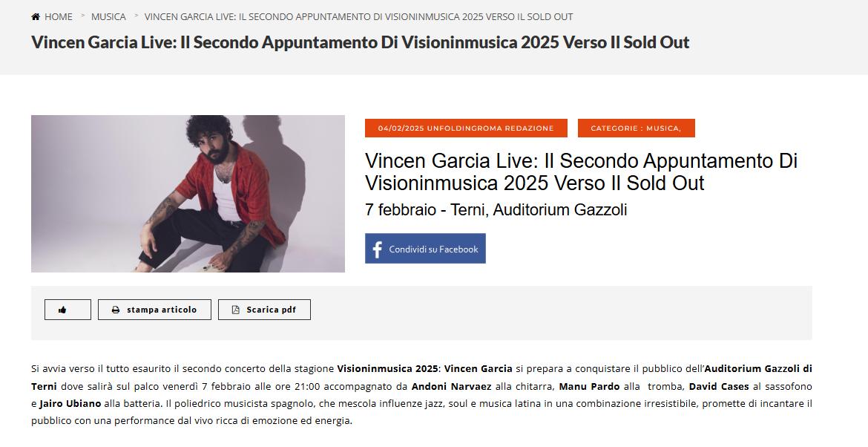Viewport: 868px width, 447px height.
Task: Click the top page title heading
Action: 361,42
